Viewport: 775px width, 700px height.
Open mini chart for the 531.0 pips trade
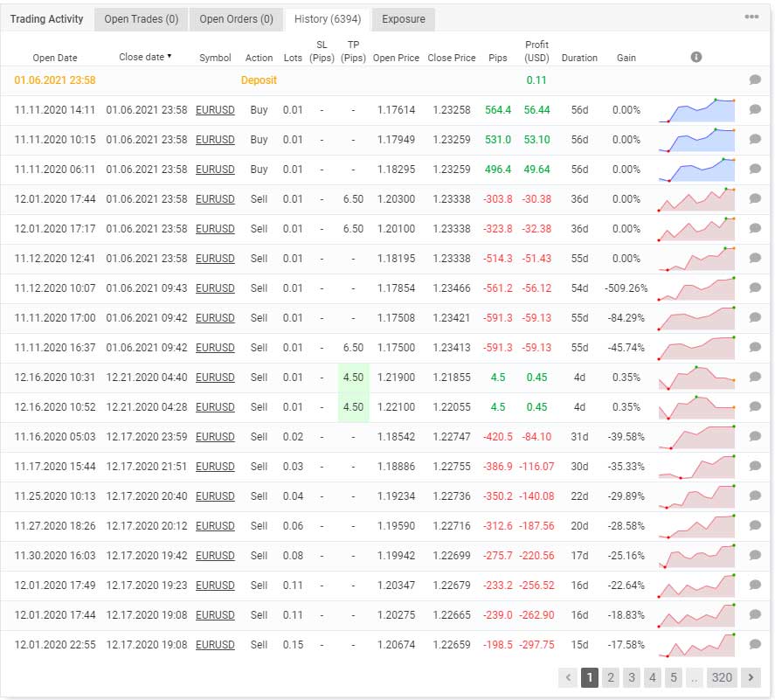[x=696, y=140]
